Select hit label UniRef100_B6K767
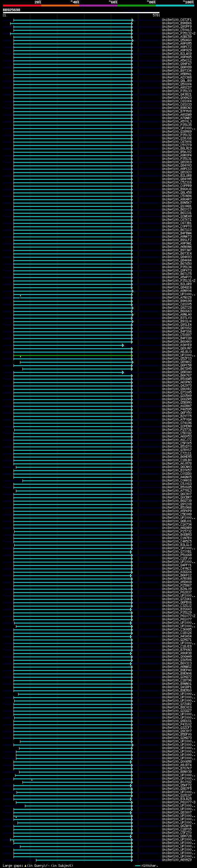This screenshot has width=197, height=868. tap(177, 375)
